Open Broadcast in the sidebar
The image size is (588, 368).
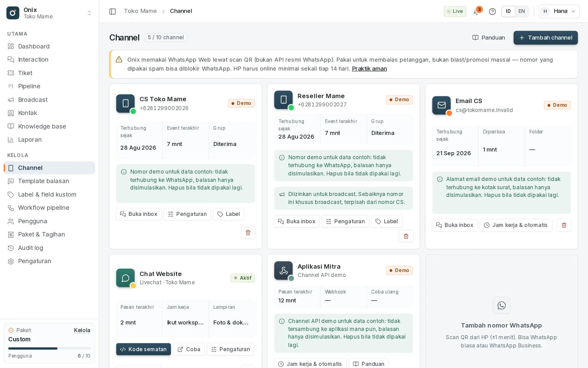(49, 100)
